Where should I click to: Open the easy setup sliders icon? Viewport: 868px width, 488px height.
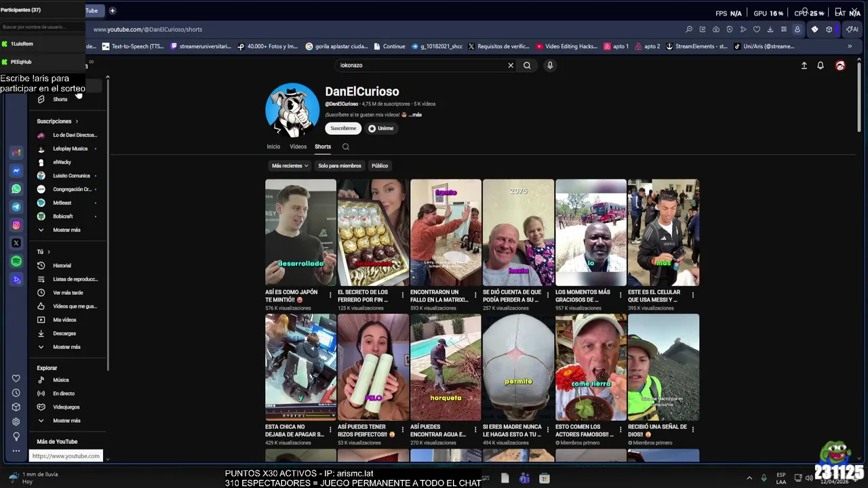pos(784,29)
